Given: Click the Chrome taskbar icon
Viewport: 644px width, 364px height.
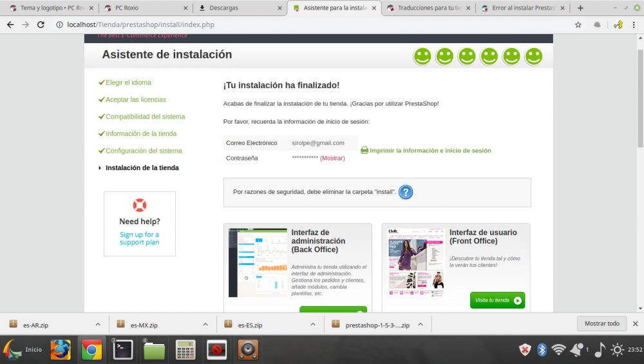Looking at the screenshot, I should (x=91, y=350).
